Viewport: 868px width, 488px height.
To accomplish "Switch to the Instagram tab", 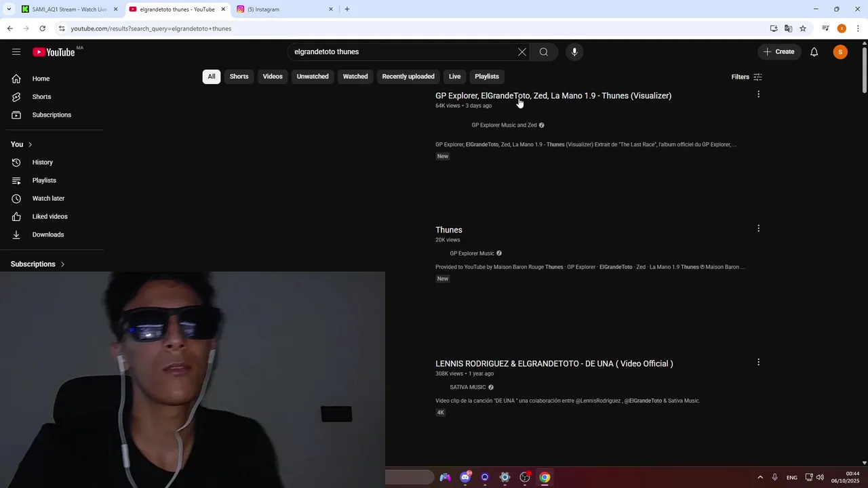I will pos(285,9).
